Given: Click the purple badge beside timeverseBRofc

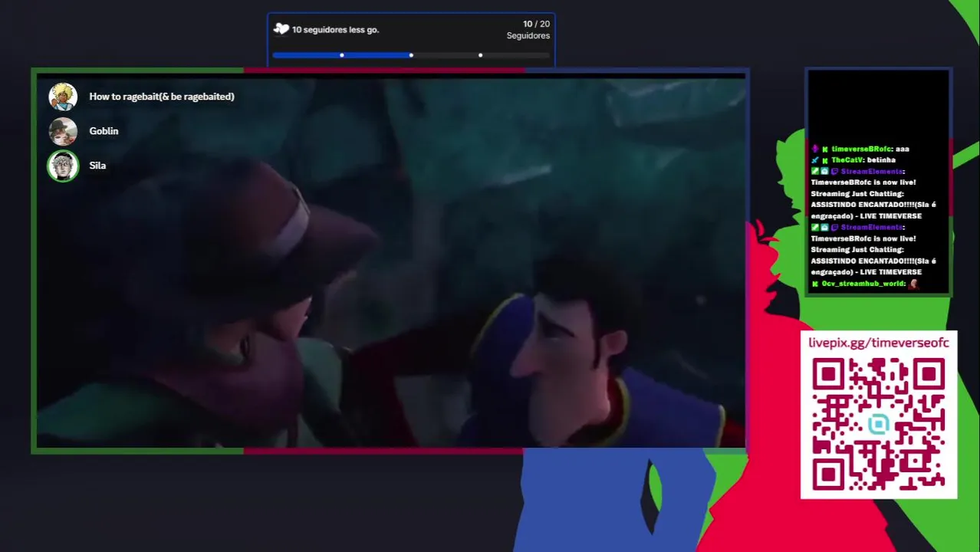Looking at the screenshot, I should click(x=815, y=149).
